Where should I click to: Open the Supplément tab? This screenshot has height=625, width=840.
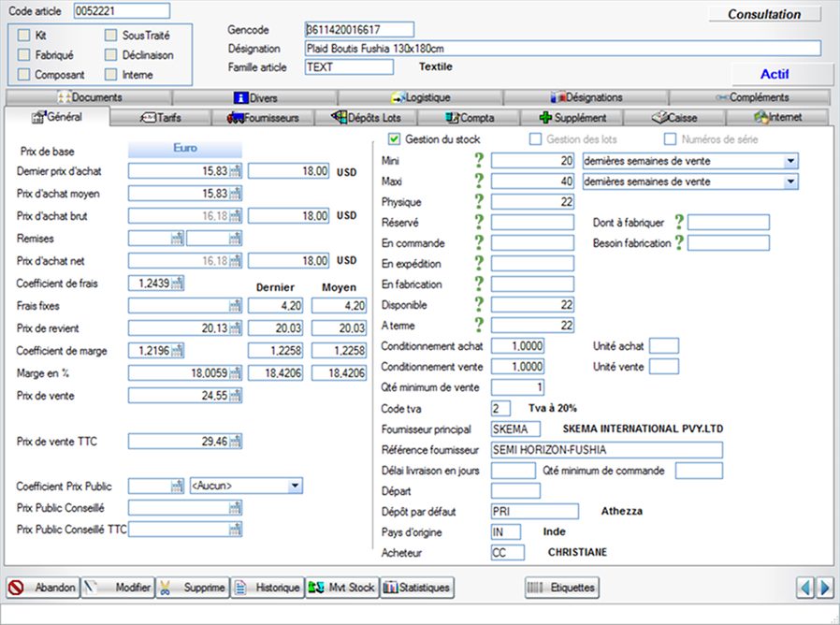pos(572,117)
